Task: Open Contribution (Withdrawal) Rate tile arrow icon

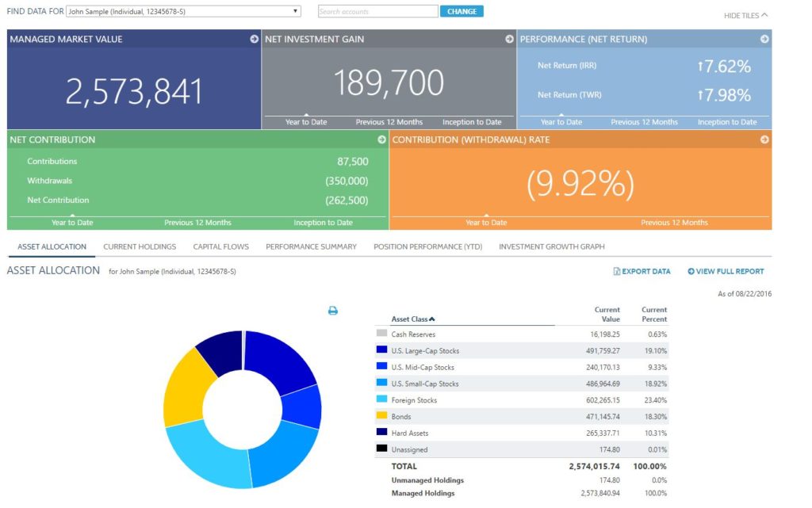Action: (x=764, y=139)
